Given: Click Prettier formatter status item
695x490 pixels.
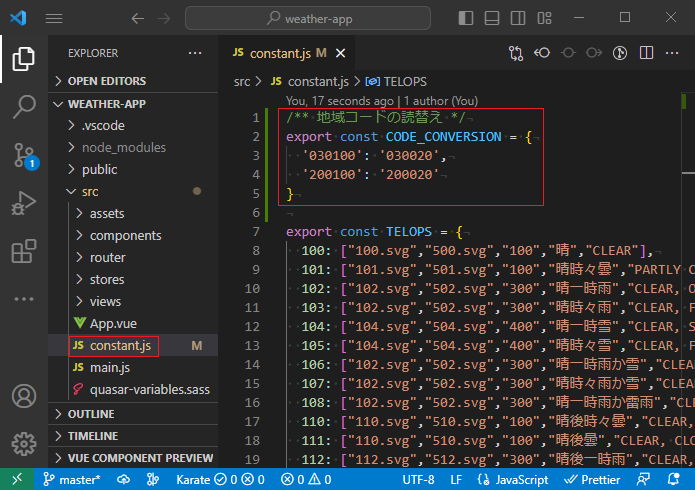Looking at the screenshot, I should pyautogui.click(x=592, y=479).
